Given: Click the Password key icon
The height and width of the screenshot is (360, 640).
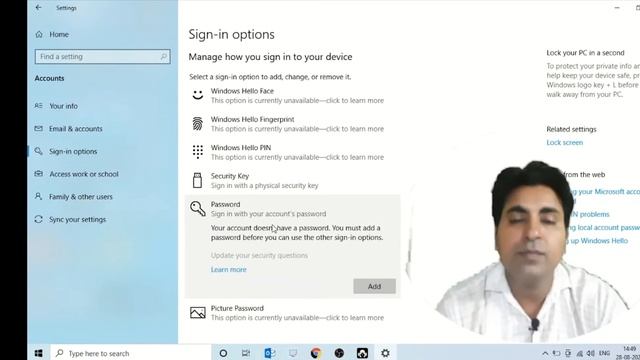Looking at the screenshot, I should click(198, 209).
